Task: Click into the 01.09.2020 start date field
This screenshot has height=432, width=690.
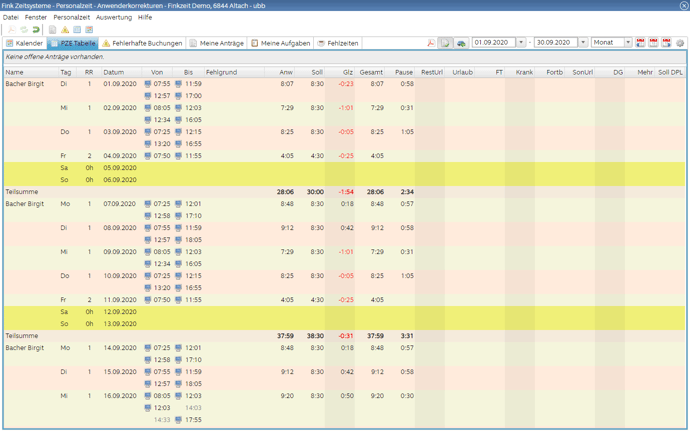Action: click(x=494, y=43)
